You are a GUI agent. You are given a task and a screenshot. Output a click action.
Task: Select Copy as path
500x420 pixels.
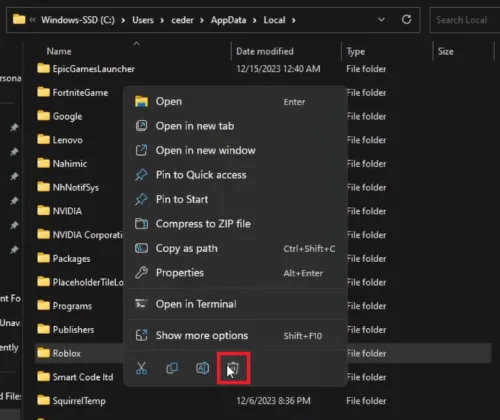tap(235, 248)
